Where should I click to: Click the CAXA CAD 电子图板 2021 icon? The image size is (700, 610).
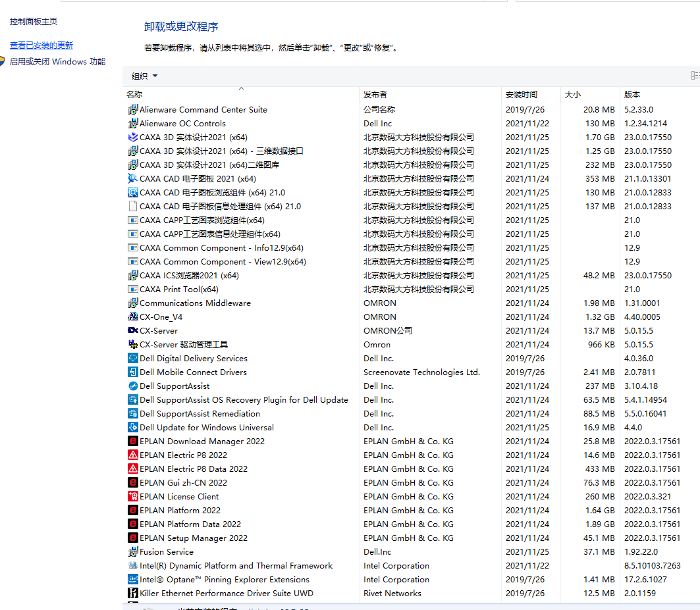132,178
